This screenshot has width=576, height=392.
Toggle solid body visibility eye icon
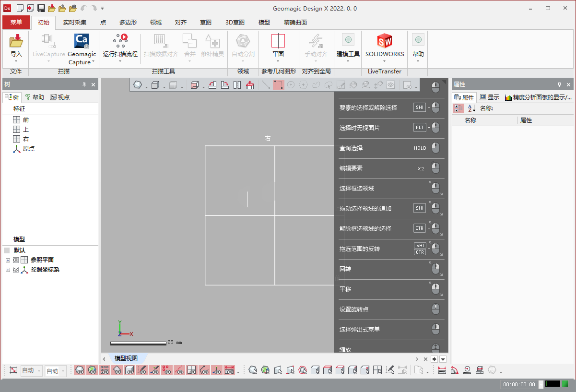click(129, 370)
